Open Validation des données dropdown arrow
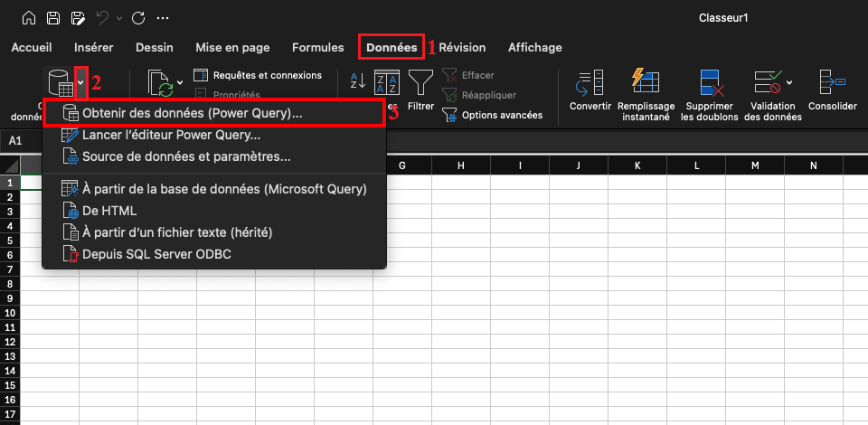This screenshot has width=868, height=425. click(789, 82)
